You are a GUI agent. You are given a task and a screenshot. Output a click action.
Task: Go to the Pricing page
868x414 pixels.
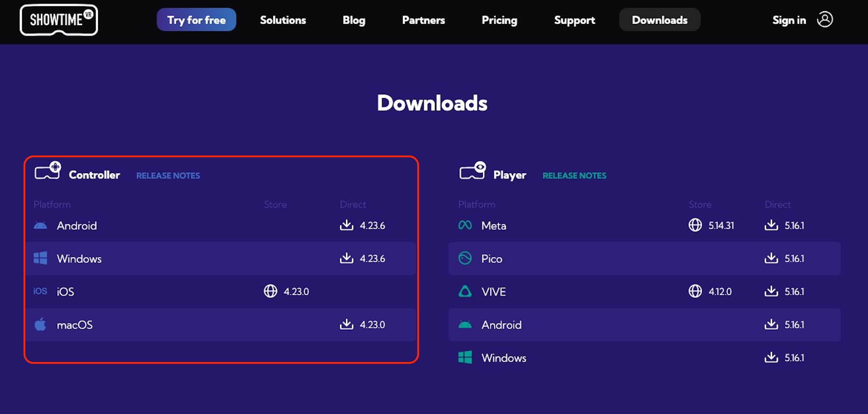tap(500, 20)
